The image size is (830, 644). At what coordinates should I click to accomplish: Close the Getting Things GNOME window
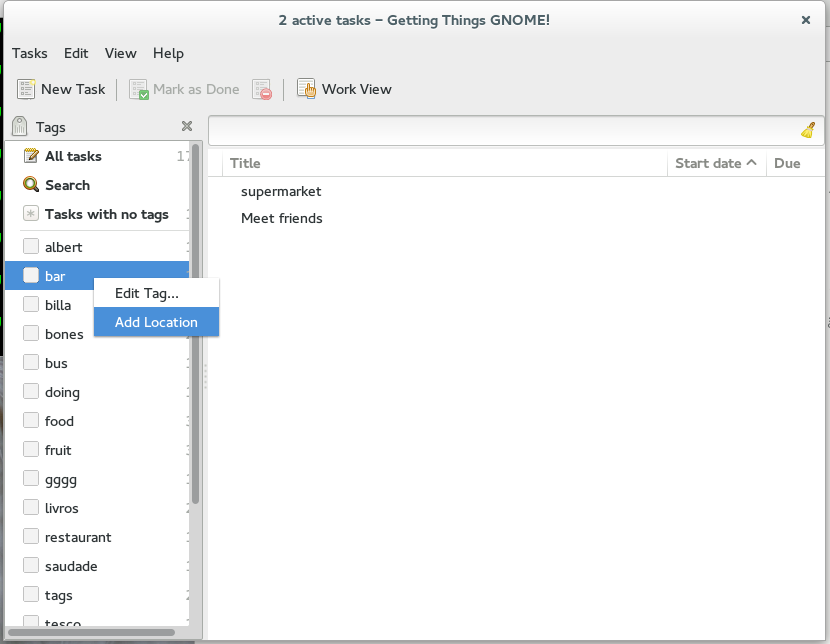tap(806, 20)
